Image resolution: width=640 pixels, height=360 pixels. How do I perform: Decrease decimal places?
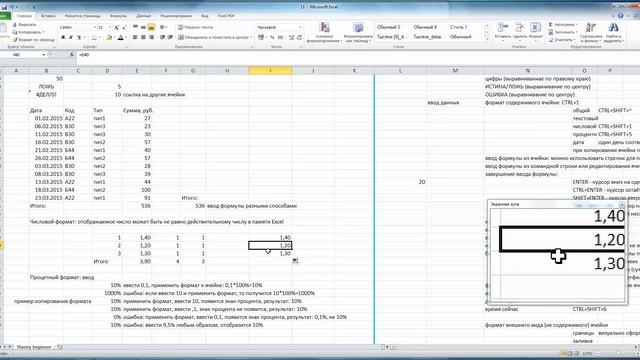(299, 37)
